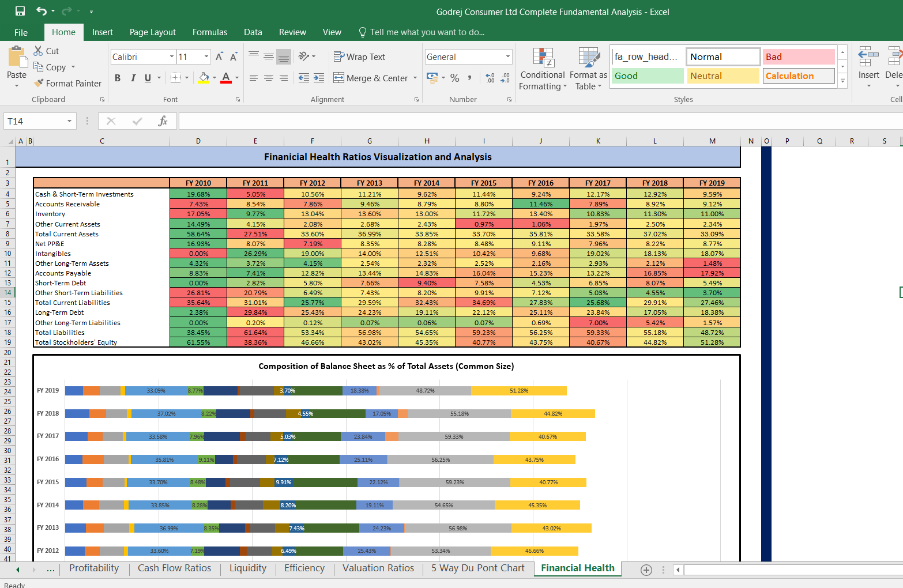903x588 pixels.
Task: Open the Name Box dropdown arrow
Action: (x=69, y=121)
